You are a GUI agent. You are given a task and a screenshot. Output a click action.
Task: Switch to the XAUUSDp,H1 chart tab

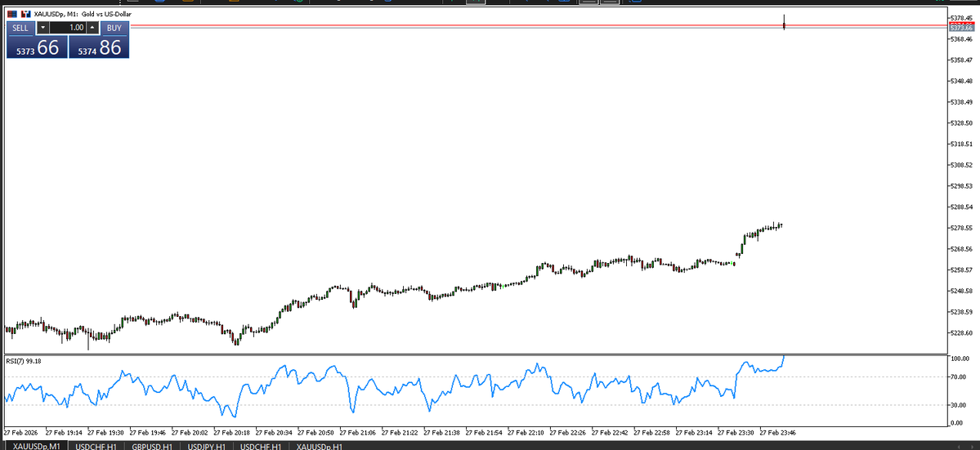coord(319,446)
